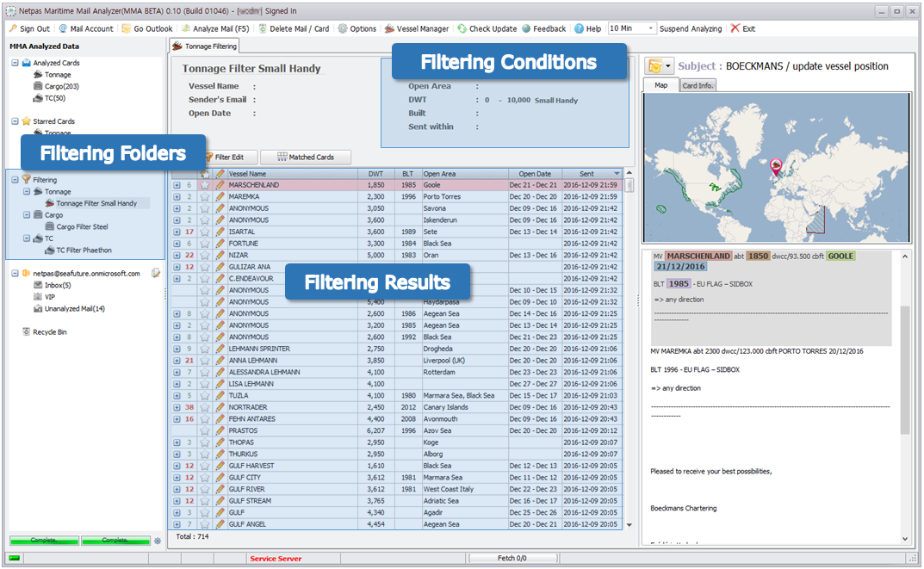Click the edit icon beside netpas account
924x569 pixels.
156,273
